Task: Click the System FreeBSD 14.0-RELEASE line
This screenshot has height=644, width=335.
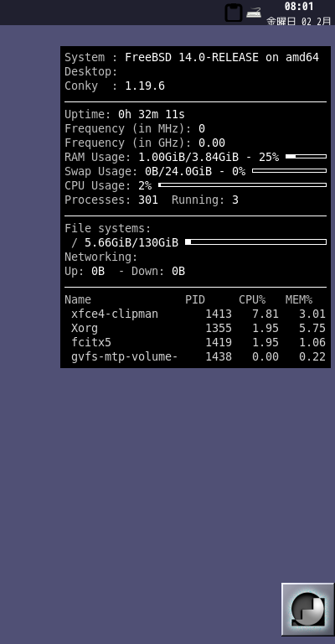Action: click(x=192, y=57)
